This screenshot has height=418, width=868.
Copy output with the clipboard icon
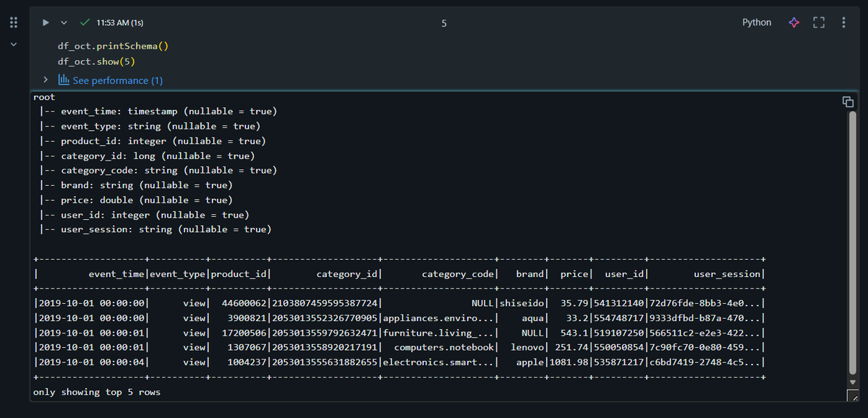(x=848, y=101)
